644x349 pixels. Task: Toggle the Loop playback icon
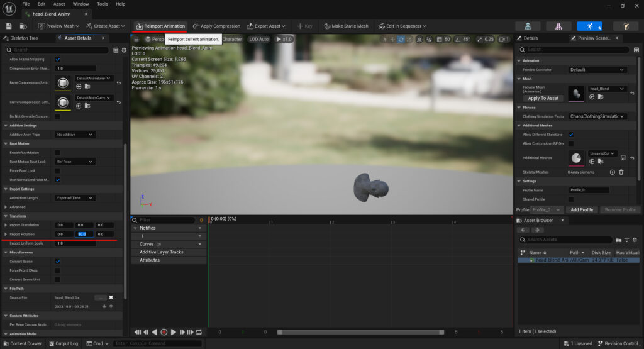[199, 332]
